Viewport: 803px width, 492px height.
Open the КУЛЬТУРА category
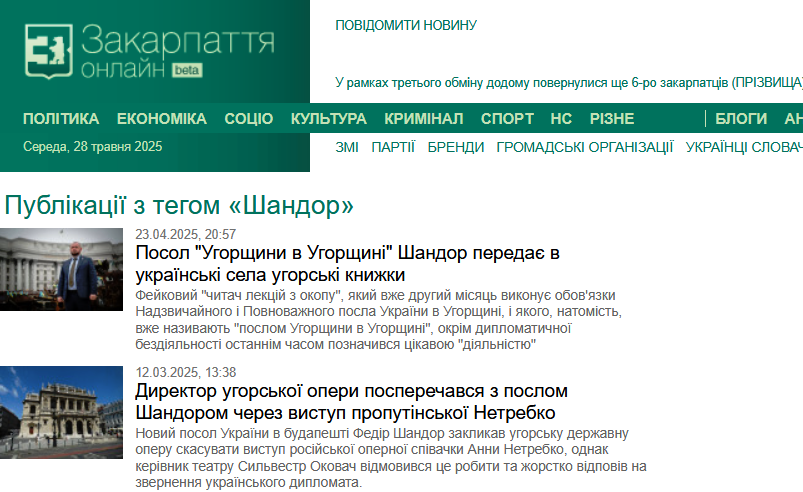click(328, 119)
